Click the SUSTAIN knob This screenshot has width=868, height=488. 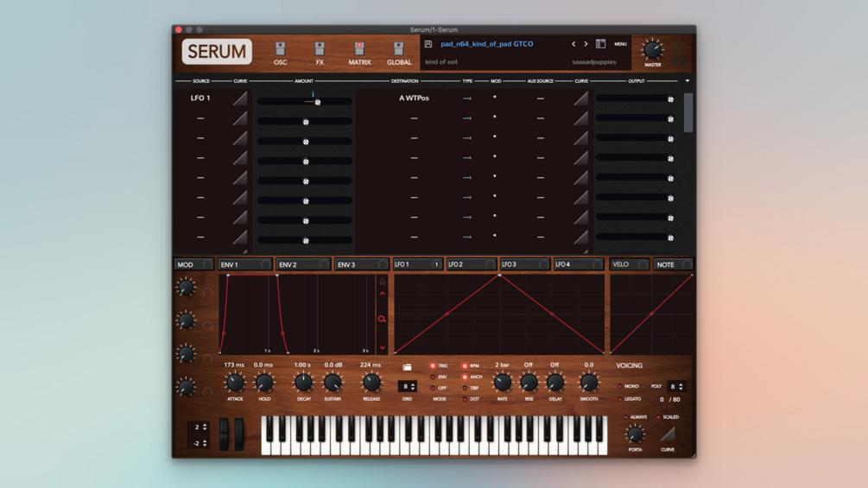[x=333, y=383]
